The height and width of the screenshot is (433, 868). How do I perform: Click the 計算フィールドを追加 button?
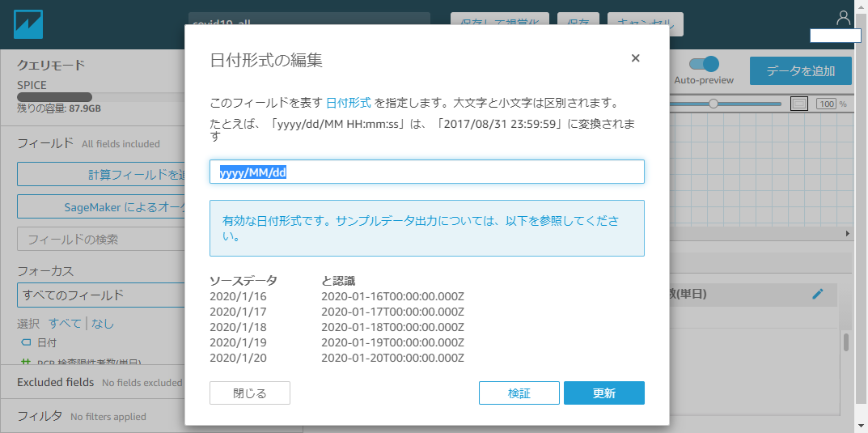pyautogui.click(x=101, y=175)
